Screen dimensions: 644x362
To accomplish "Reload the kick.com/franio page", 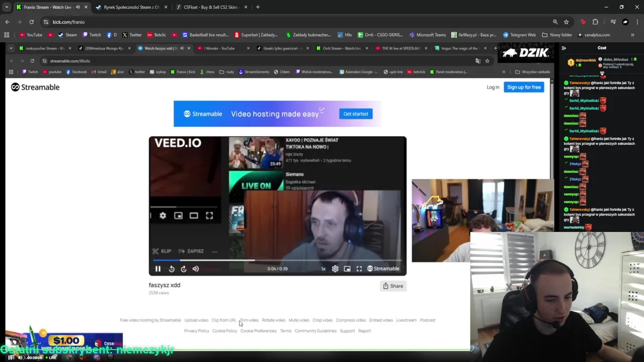I will click(31, 22).
